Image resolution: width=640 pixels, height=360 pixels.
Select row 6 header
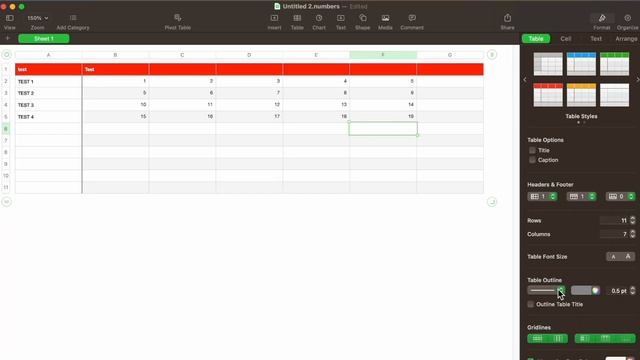coord(6,129)
